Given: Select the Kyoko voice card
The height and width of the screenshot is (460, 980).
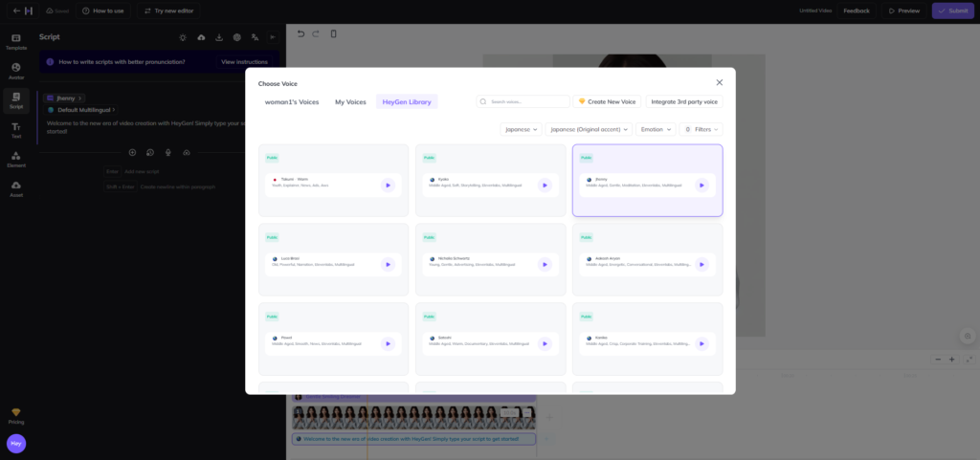Looking at the screenshot, I should click(491, 181).
